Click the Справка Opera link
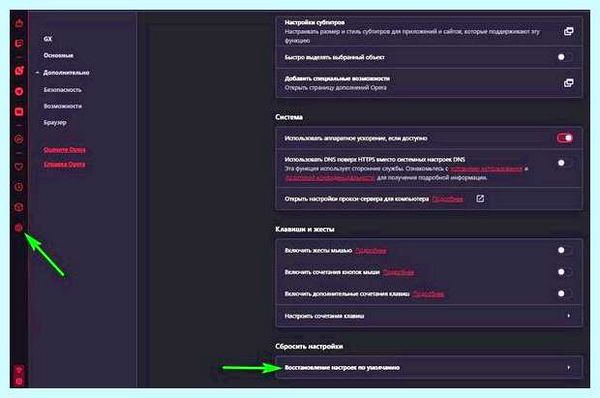This screenshot has width=600, height=398. point(64,164)
